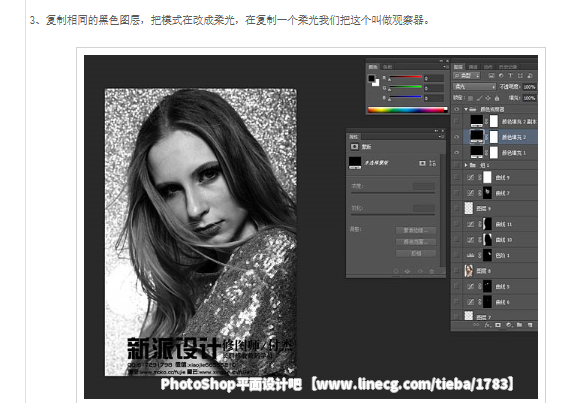This screenshot has width=569, height=403.
Task: Expand the 组 1 group triangle
Action: click(x=466, y=165)
